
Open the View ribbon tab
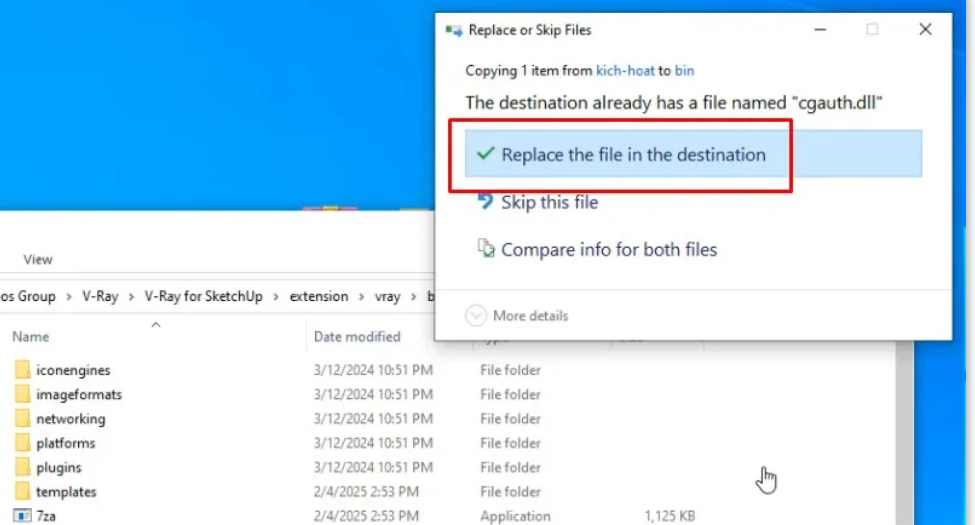click(x=38, y=259)
